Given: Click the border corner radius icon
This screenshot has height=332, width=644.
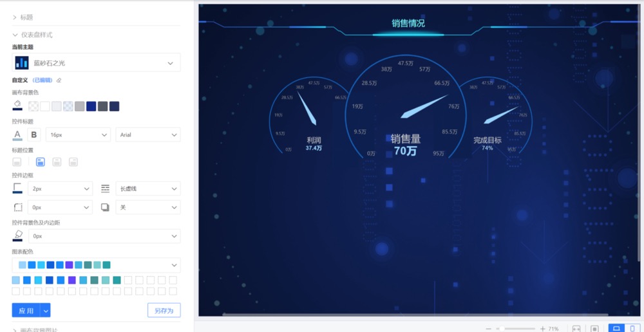Looking at the screenshot, I should tap(17, 207).
